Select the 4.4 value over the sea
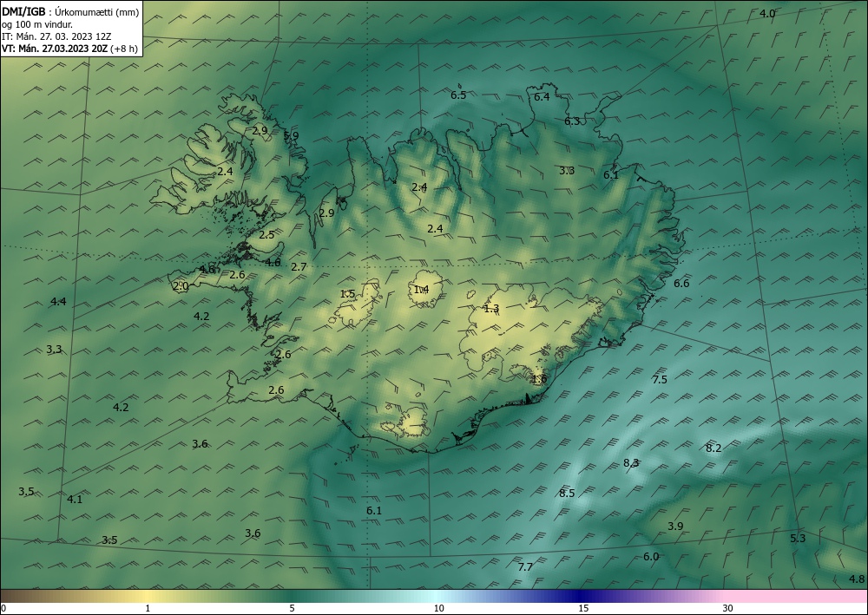The height and width of the screenshot is (615, 868). pyautogui.click(x=58, y=301)
